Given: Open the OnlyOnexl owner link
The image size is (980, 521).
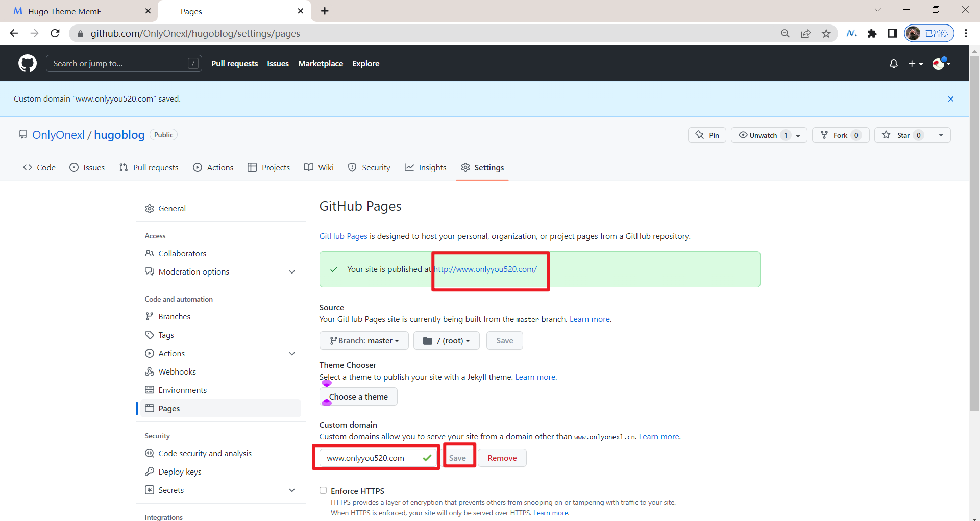Looking at the screenshot, I should pyautogui.click(x=59, y=135).
